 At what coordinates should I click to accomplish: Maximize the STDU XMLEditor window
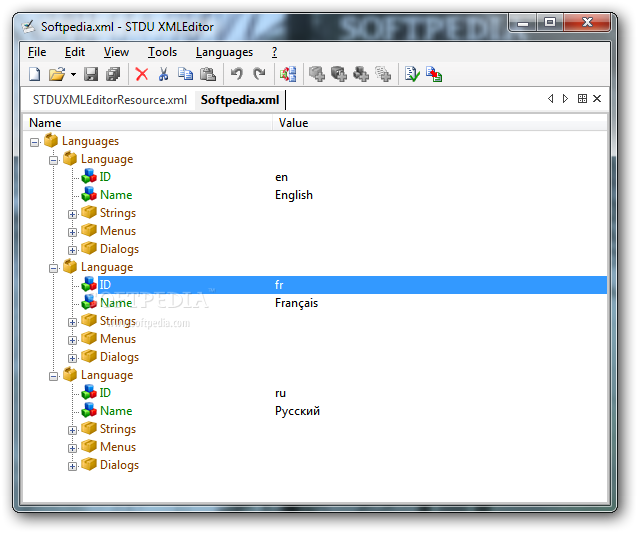tap(550, 23)
